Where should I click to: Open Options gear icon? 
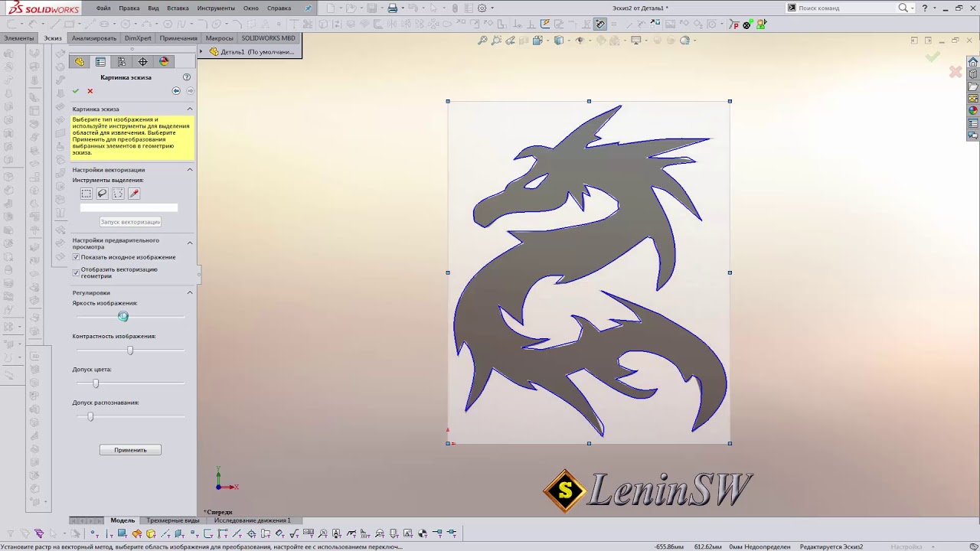coord(482,8)
